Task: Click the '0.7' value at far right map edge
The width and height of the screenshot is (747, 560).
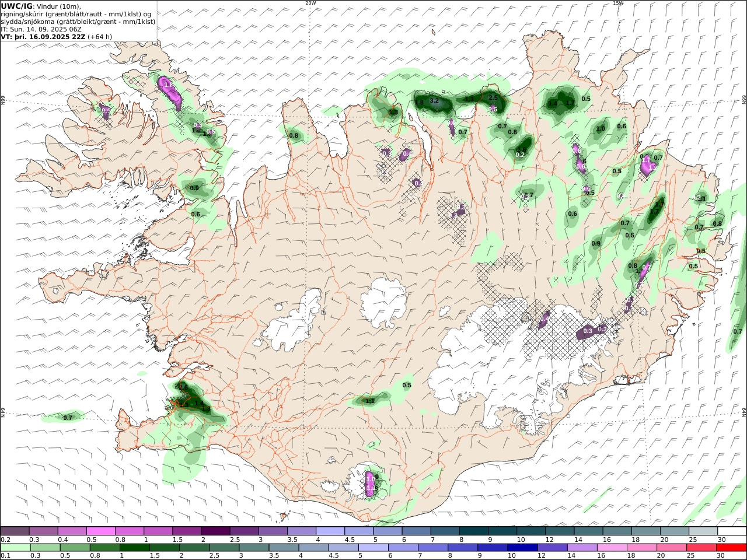Action: 738,331
